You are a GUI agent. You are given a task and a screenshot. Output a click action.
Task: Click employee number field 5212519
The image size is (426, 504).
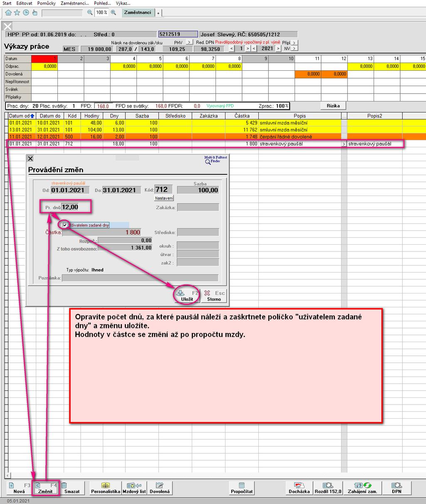coord(178,34)
